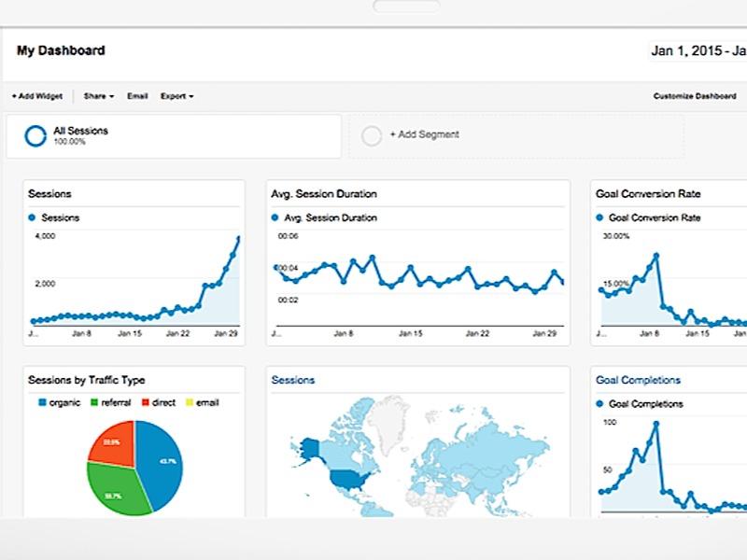Image resolution: width=747 pixels, height=560 pixels.
Task: Click the peak point of the Sessions chart
Action: 239,238
